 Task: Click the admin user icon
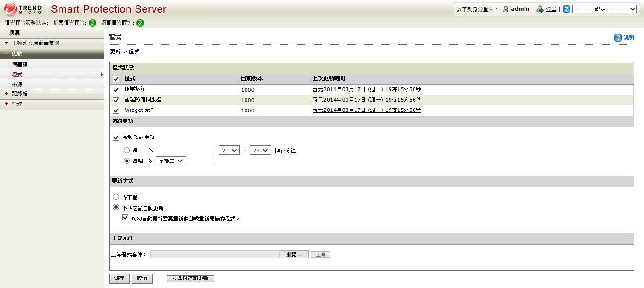(x=506, y=9)
